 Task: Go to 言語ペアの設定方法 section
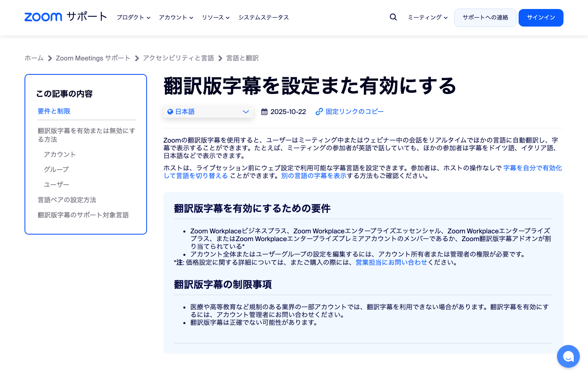[x=67, y=200]
